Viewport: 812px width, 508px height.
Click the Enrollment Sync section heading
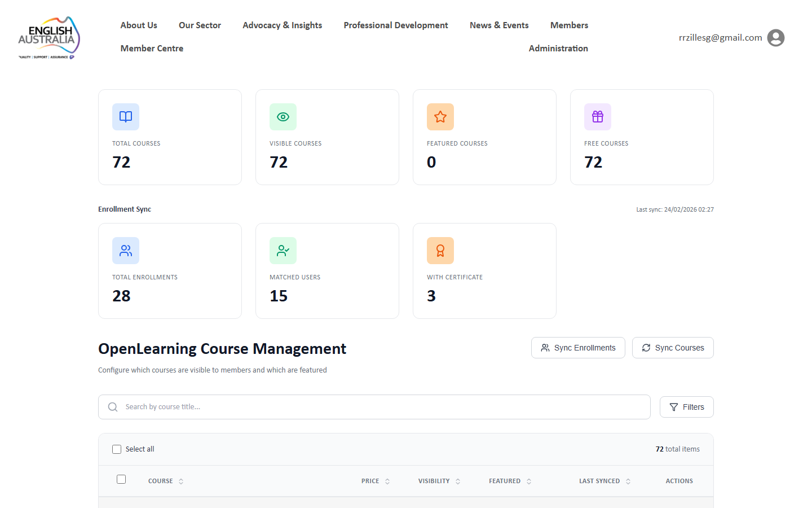[125, 209]
